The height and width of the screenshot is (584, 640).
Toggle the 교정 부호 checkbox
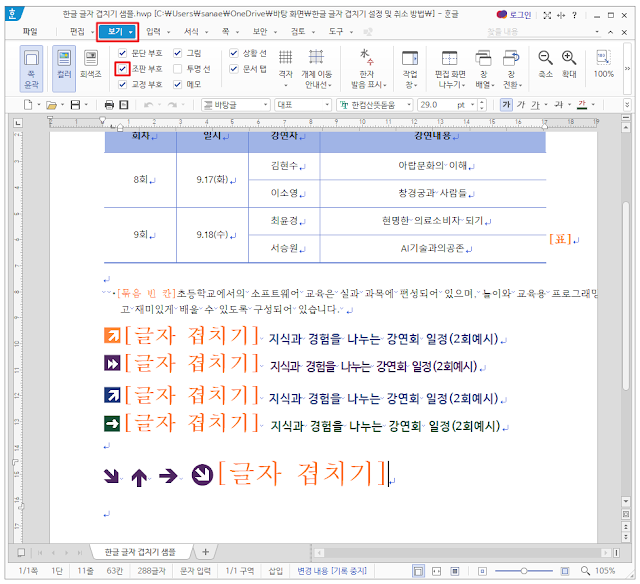pos(122,84)
